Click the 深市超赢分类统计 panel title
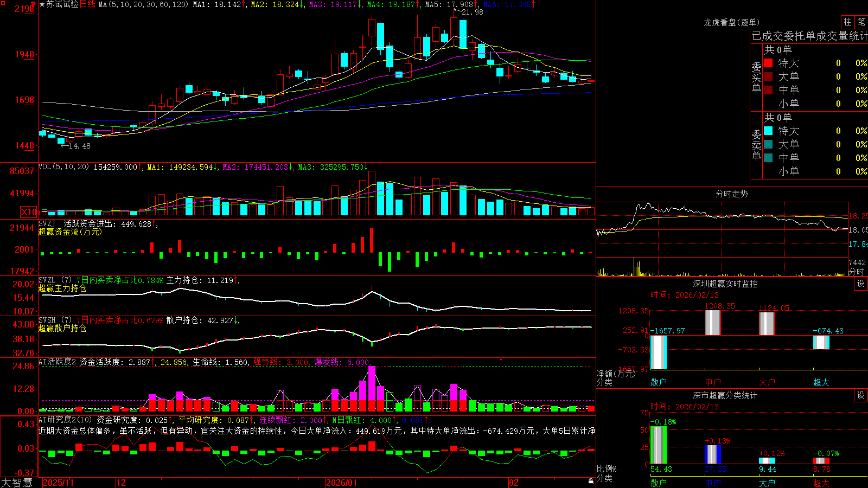 coord(725,395)
